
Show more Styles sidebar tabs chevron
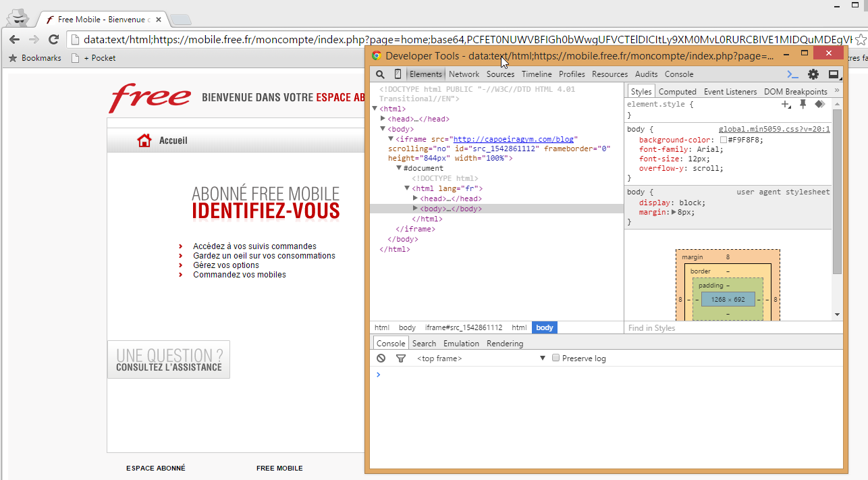click(837, 90)
